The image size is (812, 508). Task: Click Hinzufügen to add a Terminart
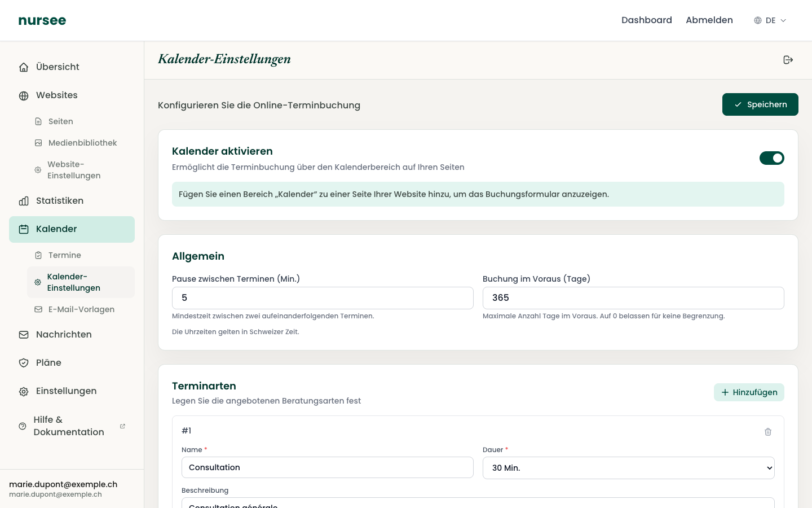tap(749, 392)
